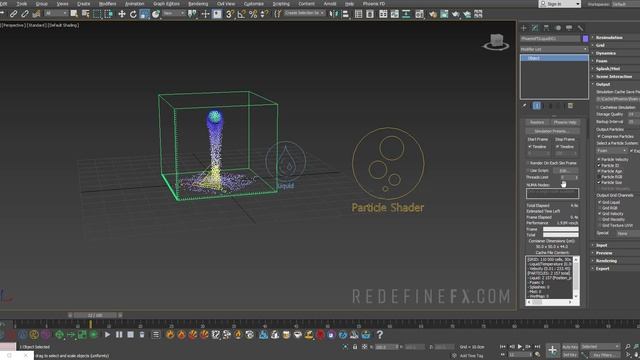Toggle the Window/Crossing selection mode
This screenshot has width=640, height=360.
(108, 14)
